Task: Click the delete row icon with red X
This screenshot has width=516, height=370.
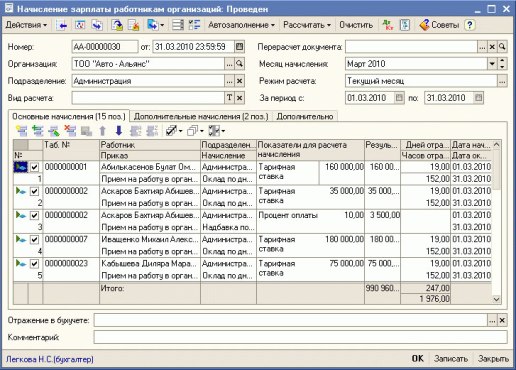Action: pyautogui.click(x=70, y=131)
